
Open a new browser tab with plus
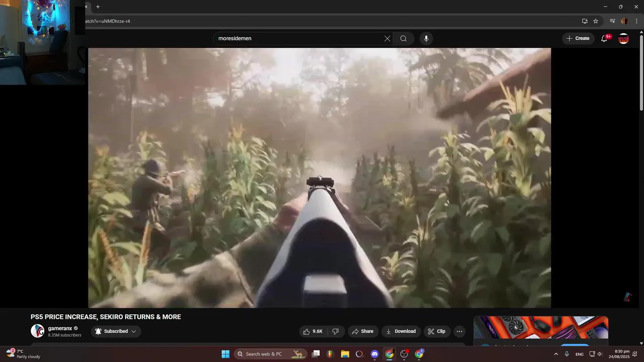[98, 7]
